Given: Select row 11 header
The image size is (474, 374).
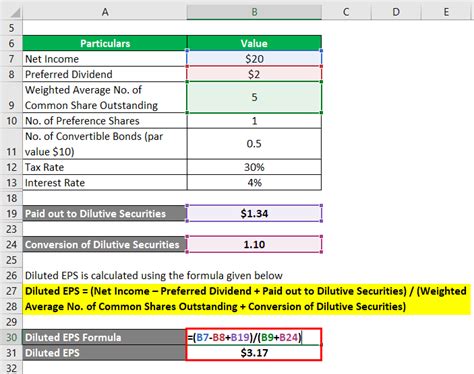Looking at the screenshot, I should tap(11, 144).
